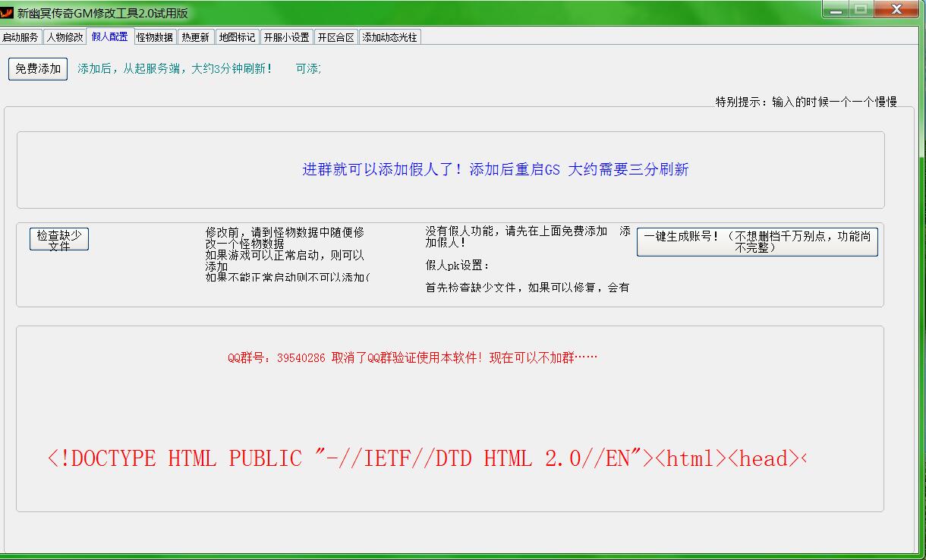Minimize the GM tool window

(835, 10)
